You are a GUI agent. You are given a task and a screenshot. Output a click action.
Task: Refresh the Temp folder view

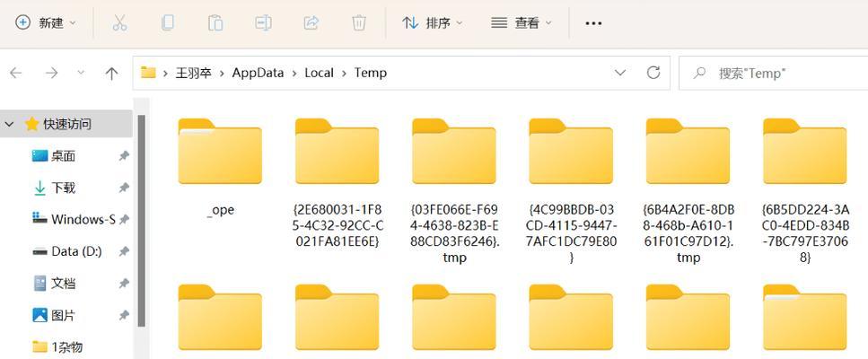653,73
